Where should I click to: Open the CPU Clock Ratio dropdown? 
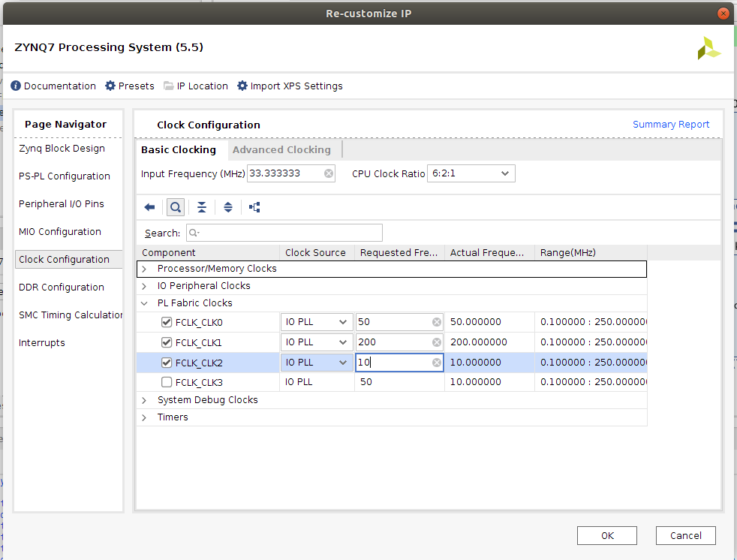[471, 173]
